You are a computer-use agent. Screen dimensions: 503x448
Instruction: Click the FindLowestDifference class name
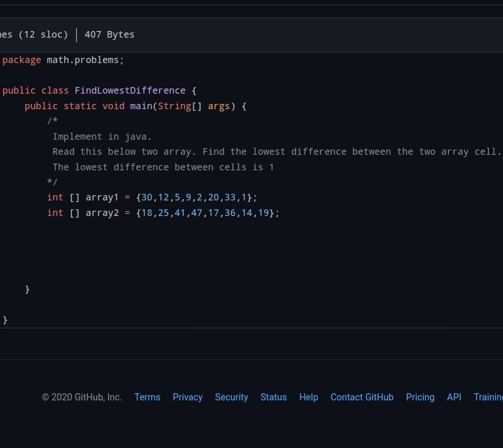point(130,90)
